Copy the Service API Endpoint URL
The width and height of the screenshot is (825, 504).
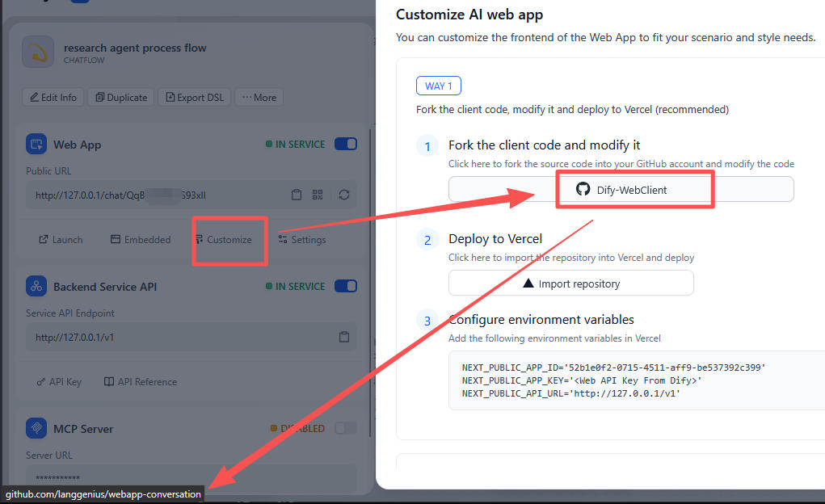coord(344,337)
